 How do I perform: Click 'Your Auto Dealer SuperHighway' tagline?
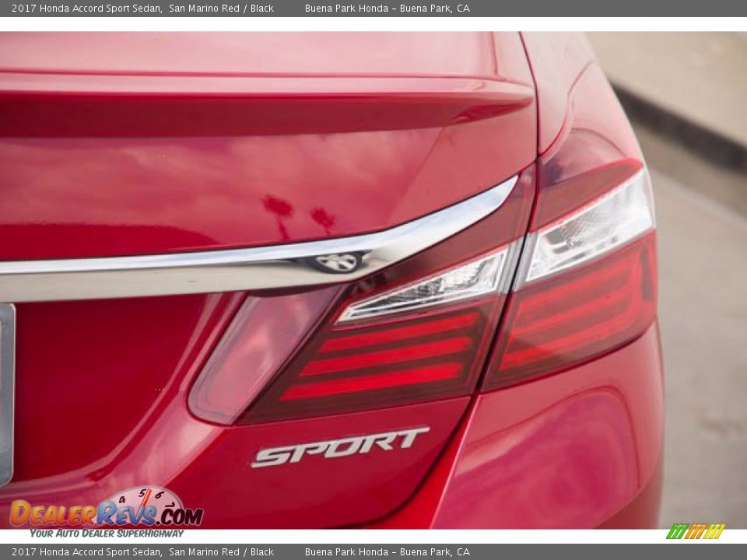point(107,533)
